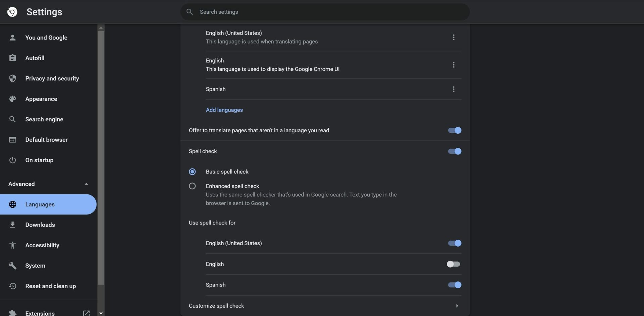Image resolution: width=644 pixels, height=316 pixels.
Task: Go to Search engine settings
Action: click(x=44, y=119)
